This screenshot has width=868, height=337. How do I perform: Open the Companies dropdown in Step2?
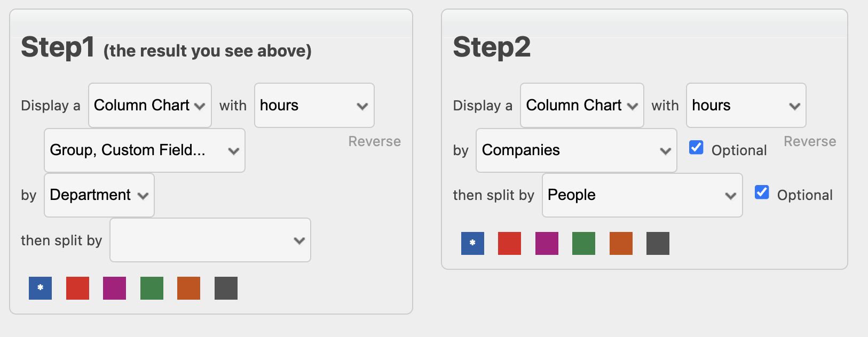tap(576, 150)
